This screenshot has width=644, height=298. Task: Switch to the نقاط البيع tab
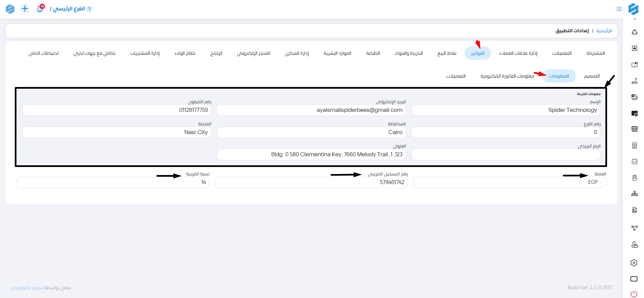(x=447, y=53)
